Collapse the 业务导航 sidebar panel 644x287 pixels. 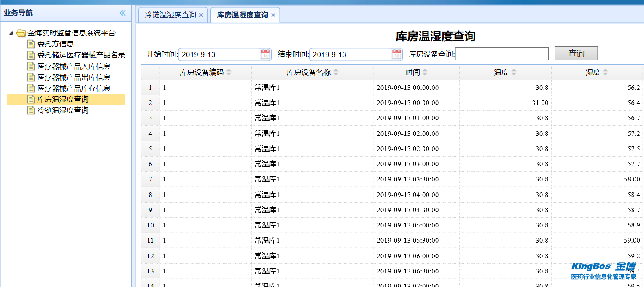(123, 13)
